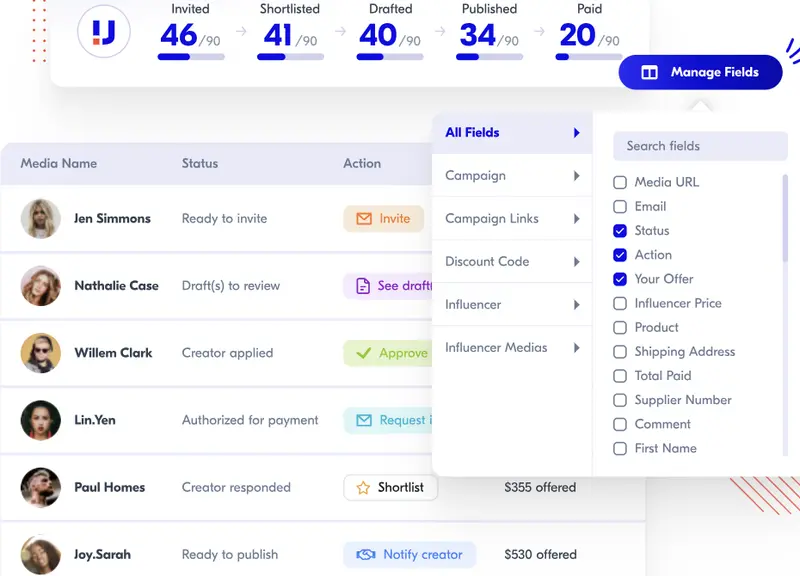
Task: Tick the Influencer Price checkbox
Action: 620,303
